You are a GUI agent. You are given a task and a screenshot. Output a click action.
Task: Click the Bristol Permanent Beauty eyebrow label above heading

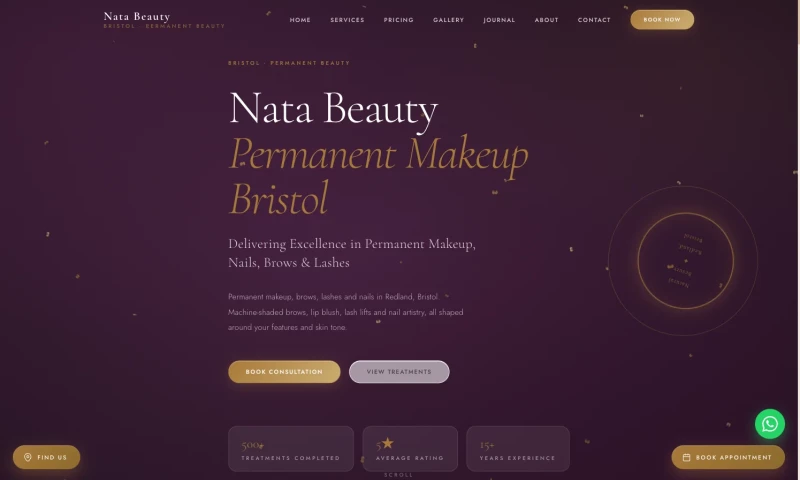click(289, 63)
